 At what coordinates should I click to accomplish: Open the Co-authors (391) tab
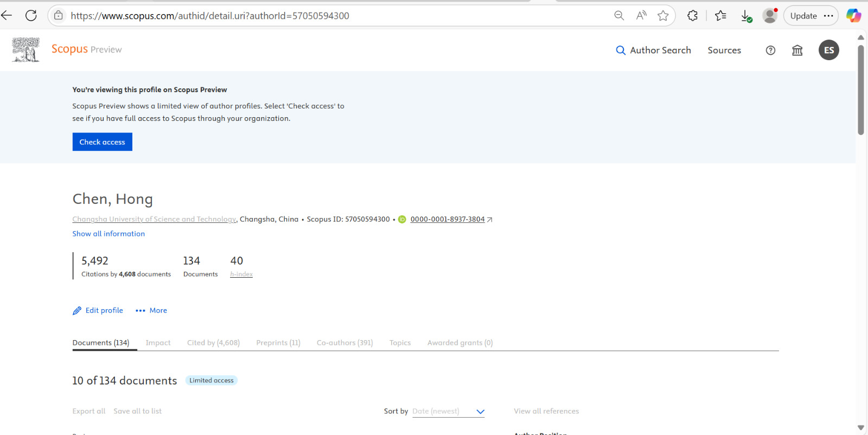coord(344,343)
